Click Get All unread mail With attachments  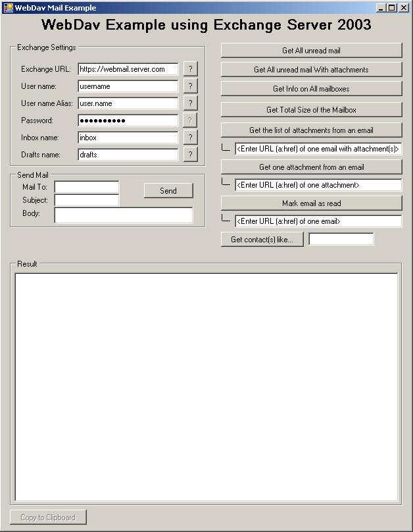[311, 70]
